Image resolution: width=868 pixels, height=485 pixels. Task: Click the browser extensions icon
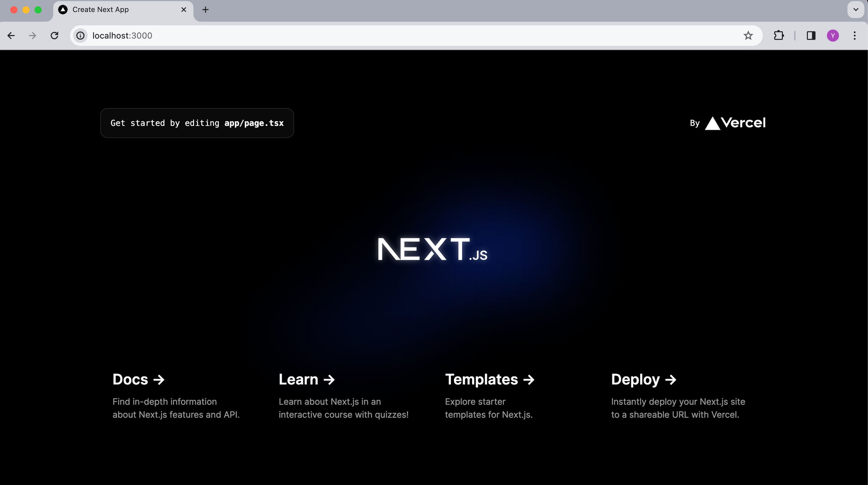(x=779, y=35)
